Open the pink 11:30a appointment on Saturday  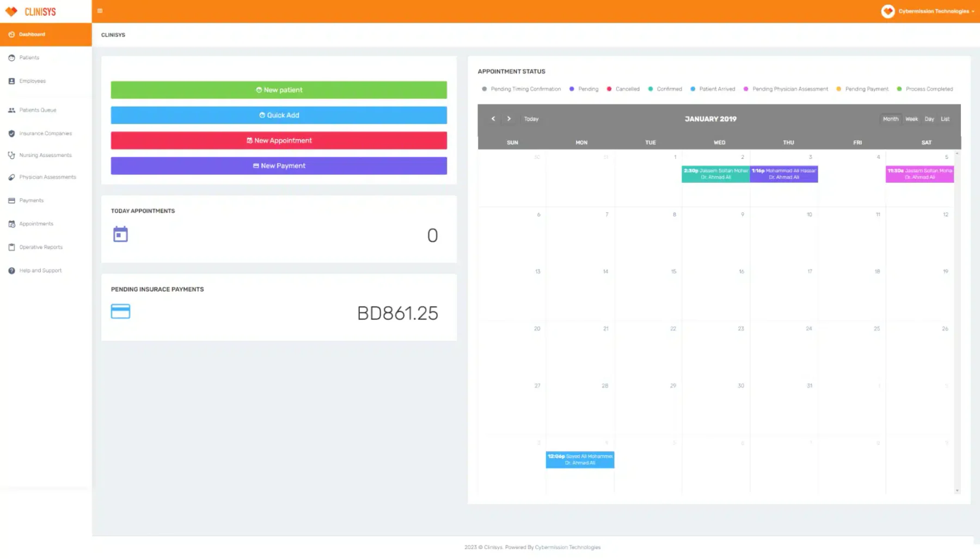coord(920,174)
